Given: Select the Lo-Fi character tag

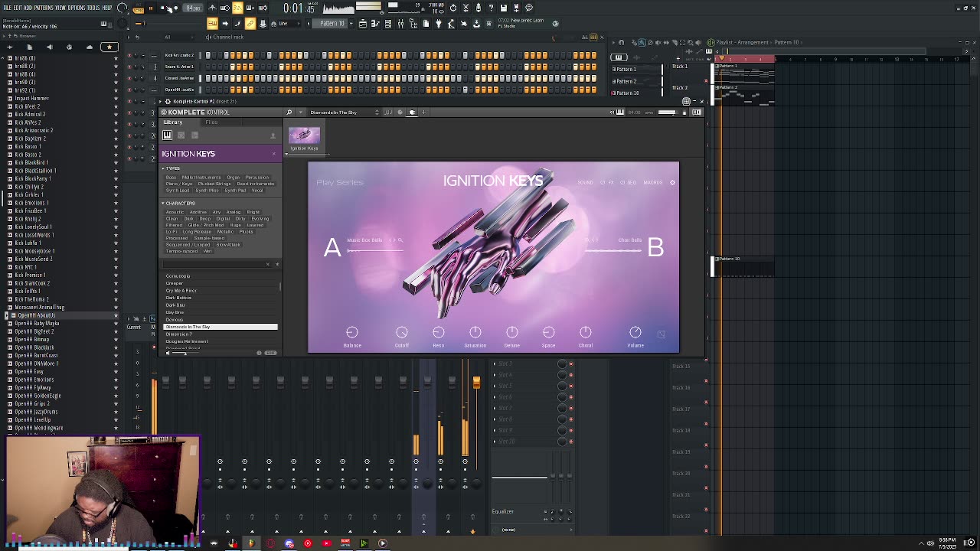Looking at the screenshot, I should coord(171,232).
